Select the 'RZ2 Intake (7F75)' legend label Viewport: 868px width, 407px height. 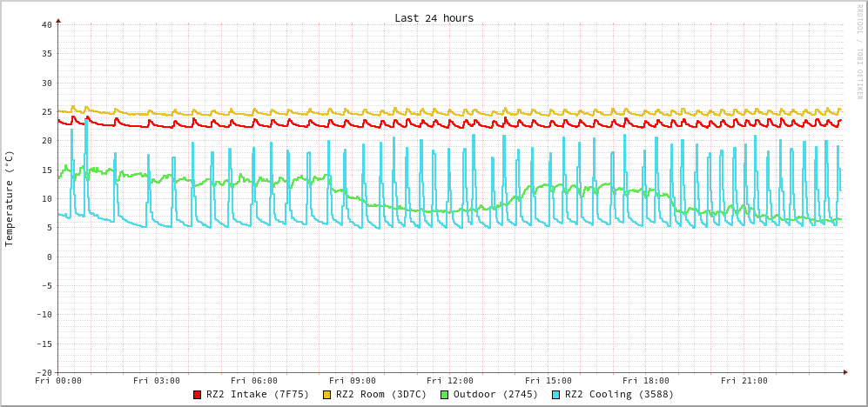(258, 395)
